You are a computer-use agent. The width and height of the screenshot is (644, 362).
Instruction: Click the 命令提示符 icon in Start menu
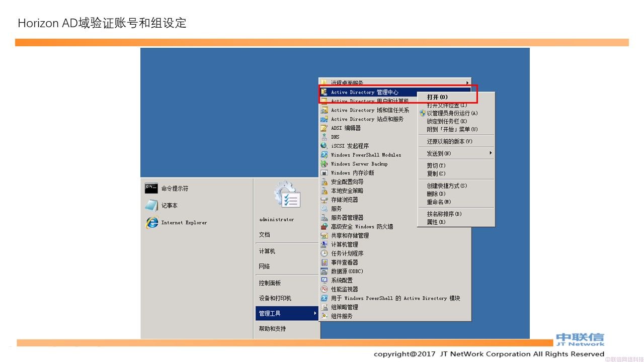pyautogui.click(x=151, y=189)
